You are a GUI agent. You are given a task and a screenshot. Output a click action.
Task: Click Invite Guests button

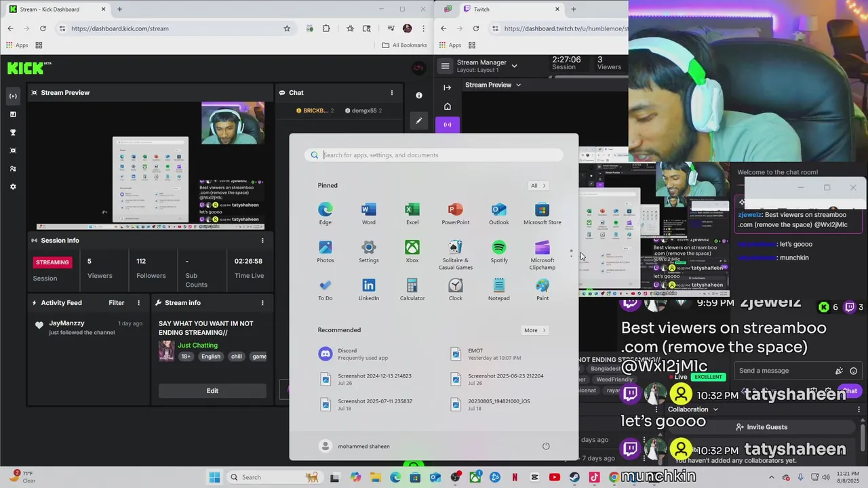pos(762,427)
